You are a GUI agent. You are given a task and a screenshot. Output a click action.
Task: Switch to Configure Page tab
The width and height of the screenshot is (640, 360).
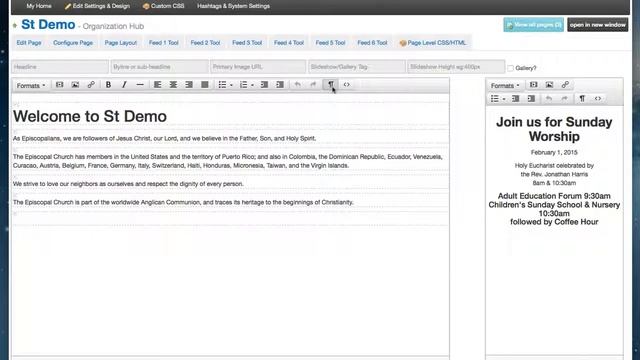pos(73,43)
